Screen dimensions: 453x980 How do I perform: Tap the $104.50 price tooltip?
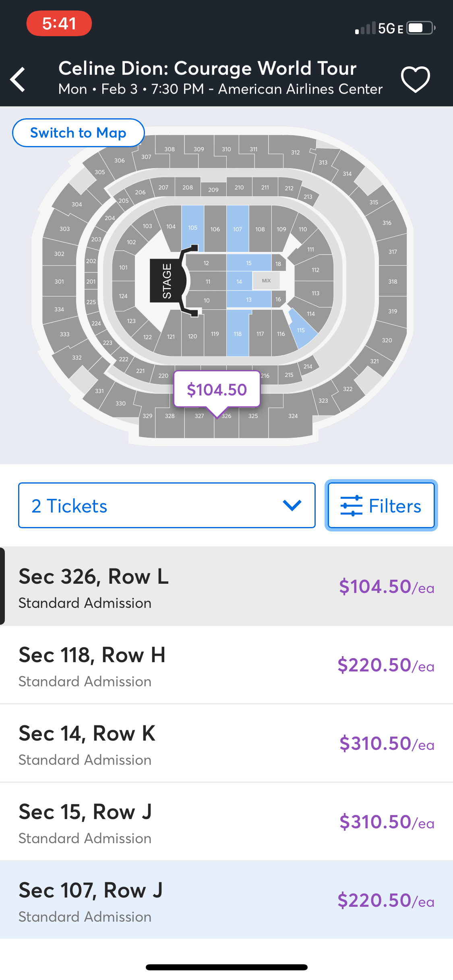point(217,389)
